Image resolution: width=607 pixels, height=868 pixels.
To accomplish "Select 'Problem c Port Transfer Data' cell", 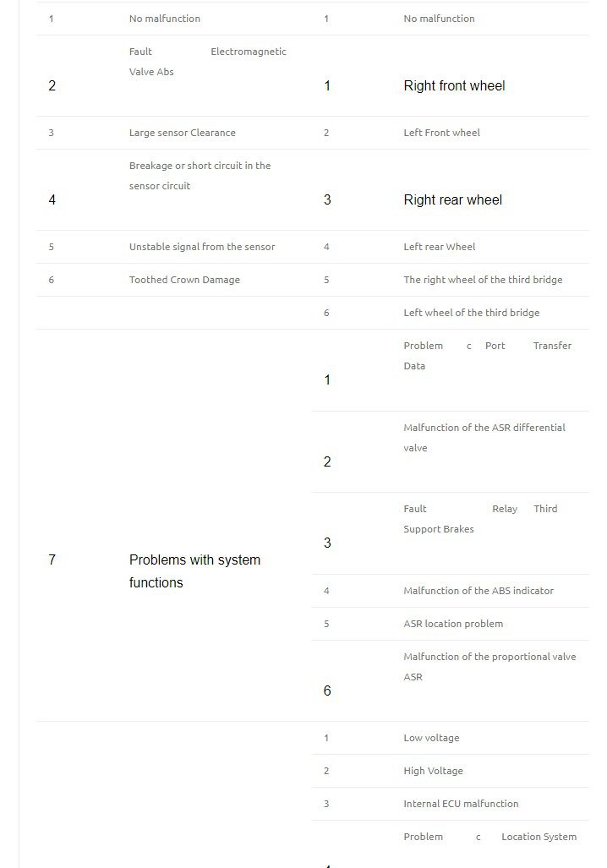I will click(x=487, y=356).
